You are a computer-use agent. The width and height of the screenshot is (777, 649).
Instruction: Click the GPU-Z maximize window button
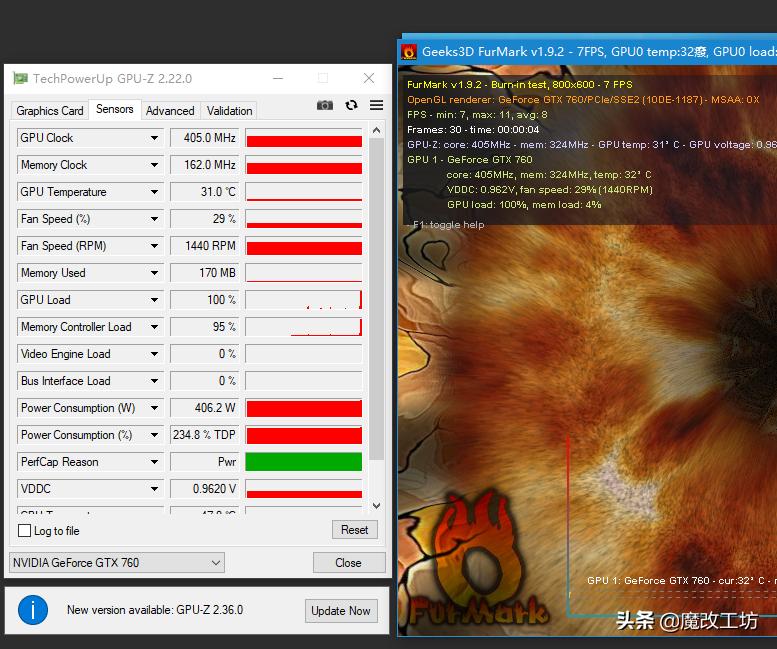click(323, 78)
